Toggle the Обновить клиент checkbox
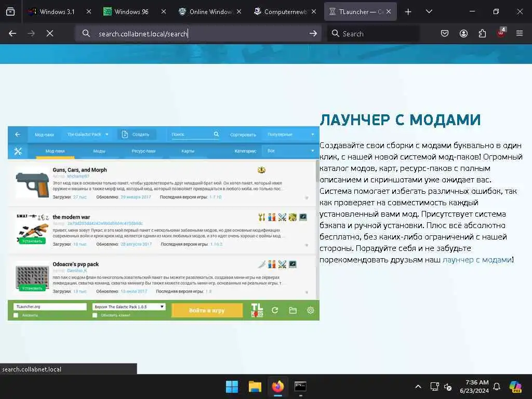This screenshot has width=532, height=399. (95, 315)
